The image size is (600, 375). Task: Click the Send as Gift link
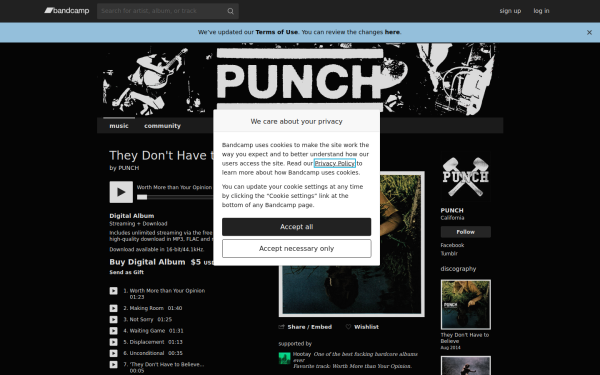127,272
